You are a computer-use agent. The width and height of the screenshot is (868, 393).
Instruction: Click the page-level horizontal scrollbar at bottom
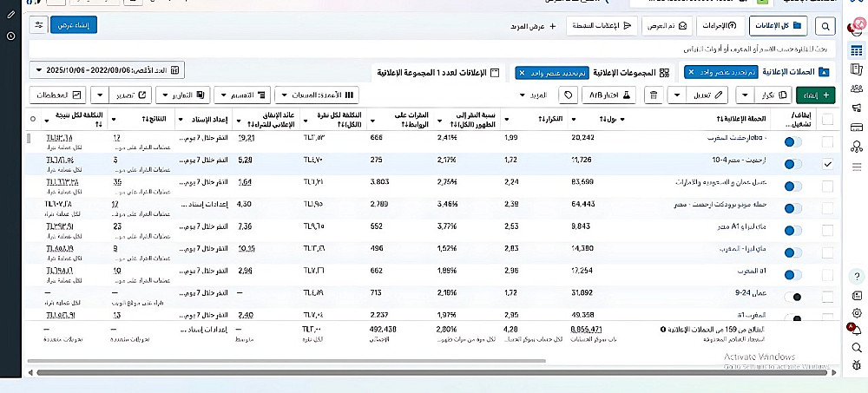(433, 372)
